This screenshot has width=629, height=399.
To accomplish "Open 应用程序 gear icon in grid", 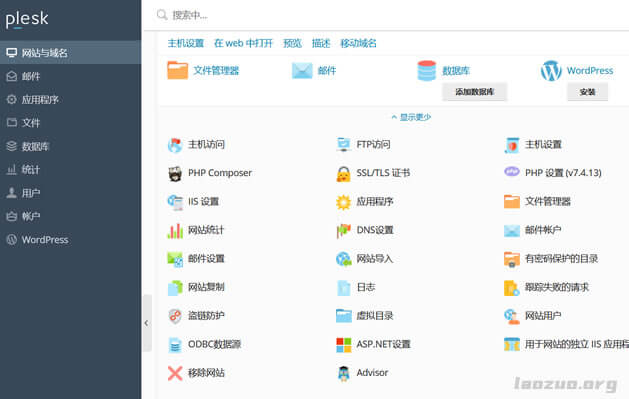I will point(343,202).
